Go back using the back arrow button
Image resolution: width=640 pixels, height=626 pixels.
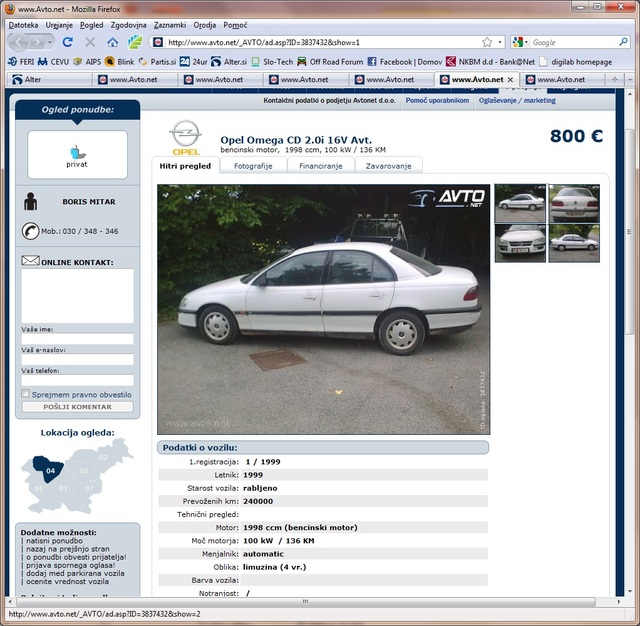click(x=18, y=42)
